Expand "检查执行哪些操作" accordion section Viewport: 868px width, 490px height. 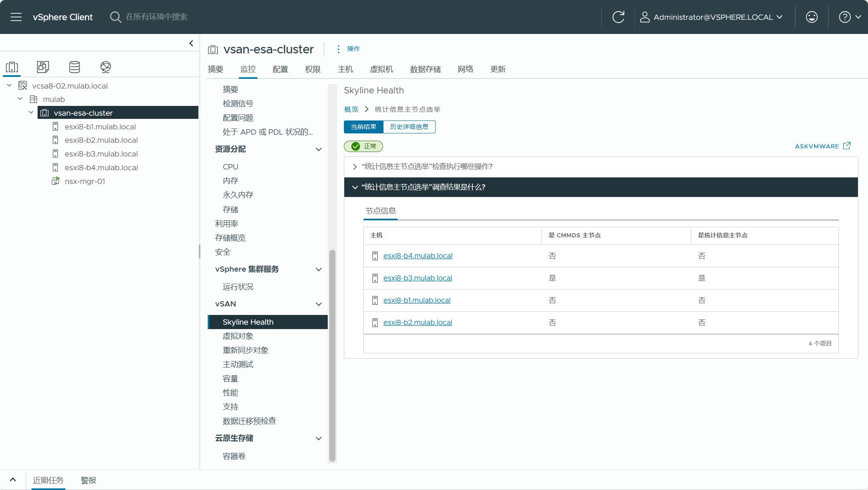click(x=427, y=167)
